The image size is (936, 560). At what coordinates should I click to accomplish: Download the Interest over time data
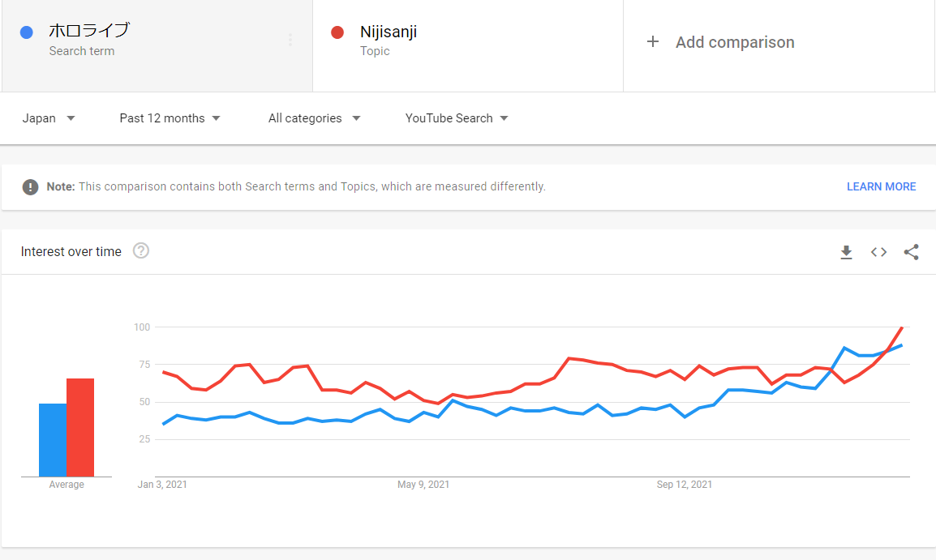click(846, 252)
